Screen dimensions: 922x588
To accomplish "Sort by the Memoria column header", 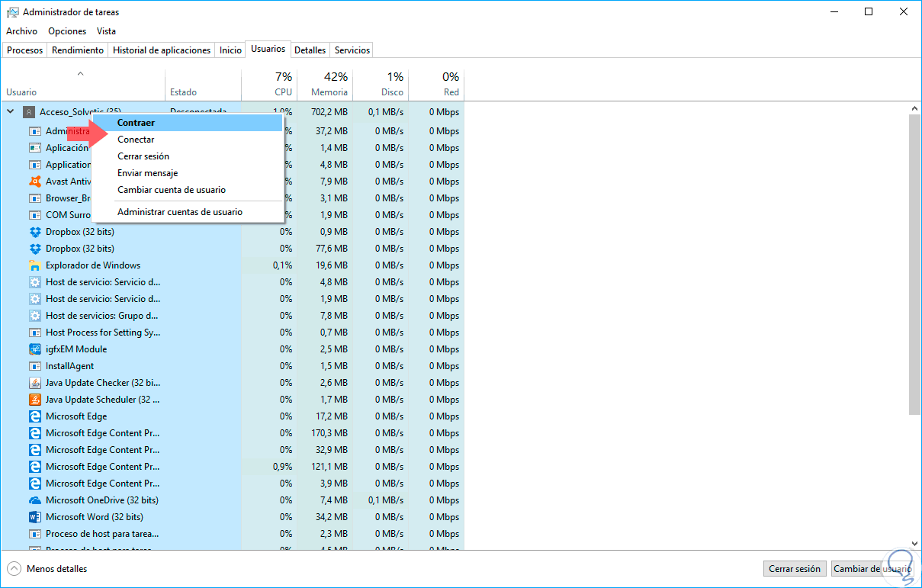I will pos(325,85).
